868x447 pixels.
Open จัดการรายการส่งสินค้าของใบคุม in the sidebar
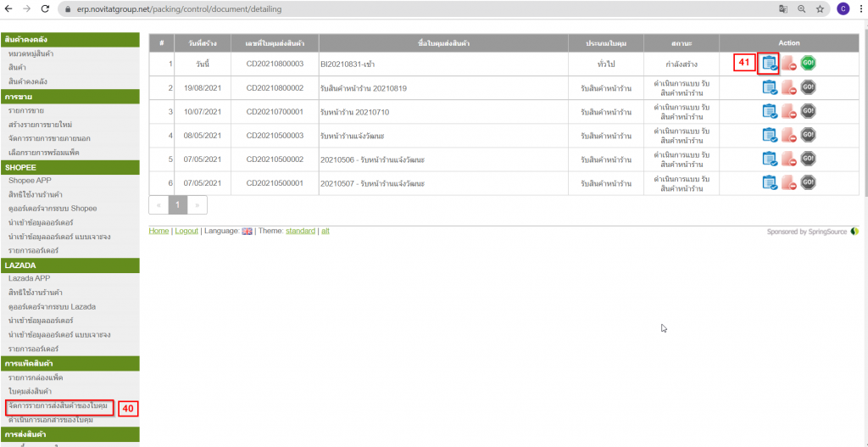tap(58, 406)
